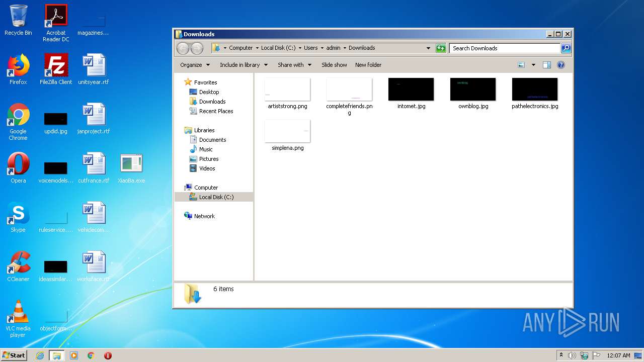Click Local Disk (C:) breadcrumb in address bar
Screen dimensions: 644x362
(278, 48)
